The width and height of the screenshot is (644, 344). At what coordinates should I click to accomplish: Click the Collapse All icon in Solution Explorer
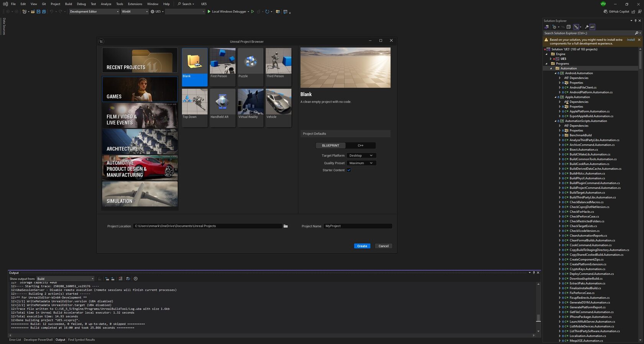tap(568, 27)
